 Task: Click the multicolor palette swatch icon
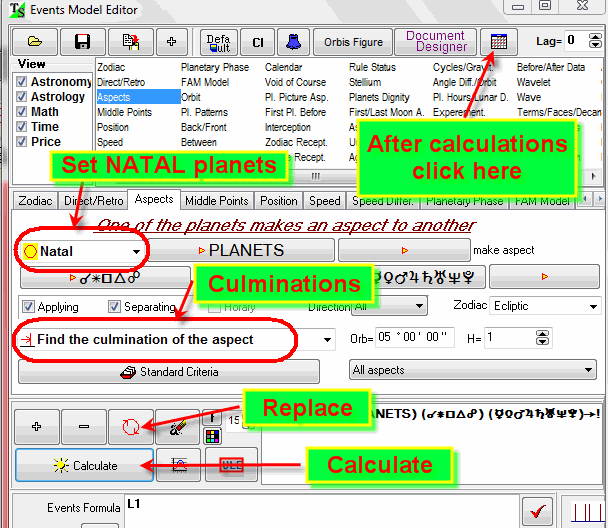212,436
